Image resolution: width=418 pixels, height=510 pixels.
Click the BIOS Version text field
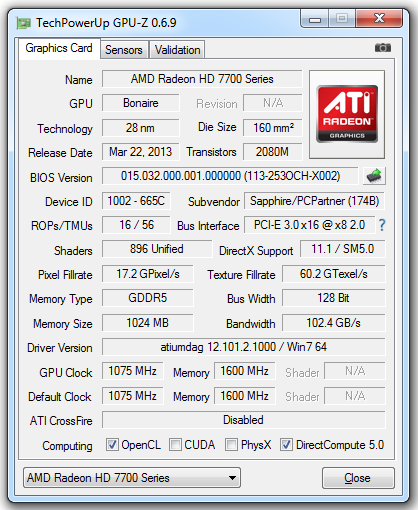[230, 176]
